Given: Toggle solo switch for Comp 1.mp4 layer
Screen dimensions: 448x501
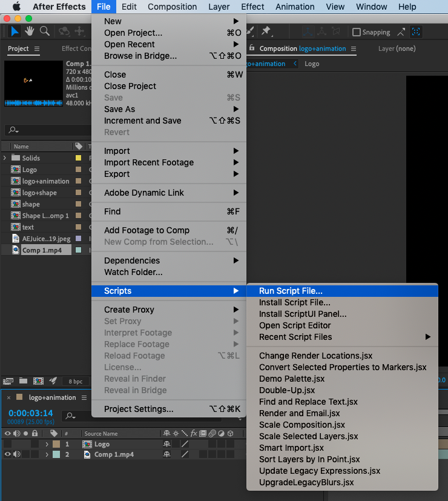Looking at the screenshot, I should coord(25,454).
